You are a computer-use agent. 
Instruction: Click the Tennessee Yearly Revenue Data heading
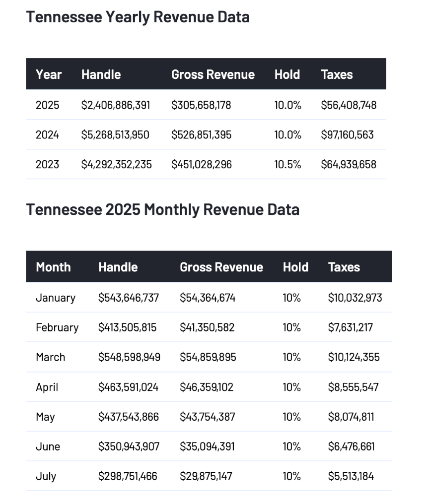tap(138, 17)
